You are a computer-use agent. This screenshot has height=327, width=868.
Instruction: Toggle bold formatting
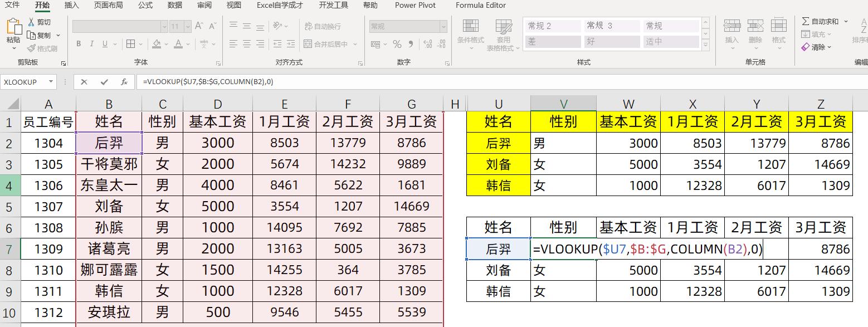pos(79,44)
